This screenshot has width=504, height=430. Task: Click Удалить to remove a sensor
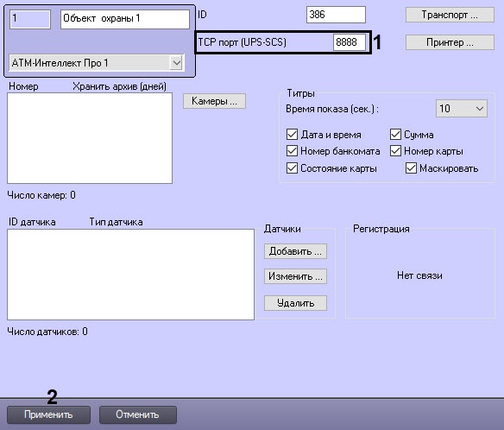(295, 303)
